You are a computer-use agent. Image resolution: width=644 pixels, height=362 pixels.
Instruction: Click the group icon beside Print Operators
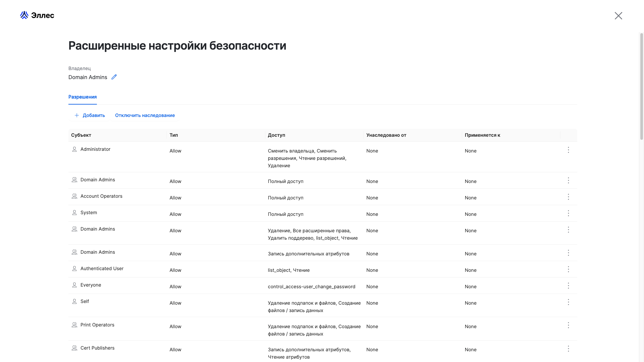tap(74, 325)
